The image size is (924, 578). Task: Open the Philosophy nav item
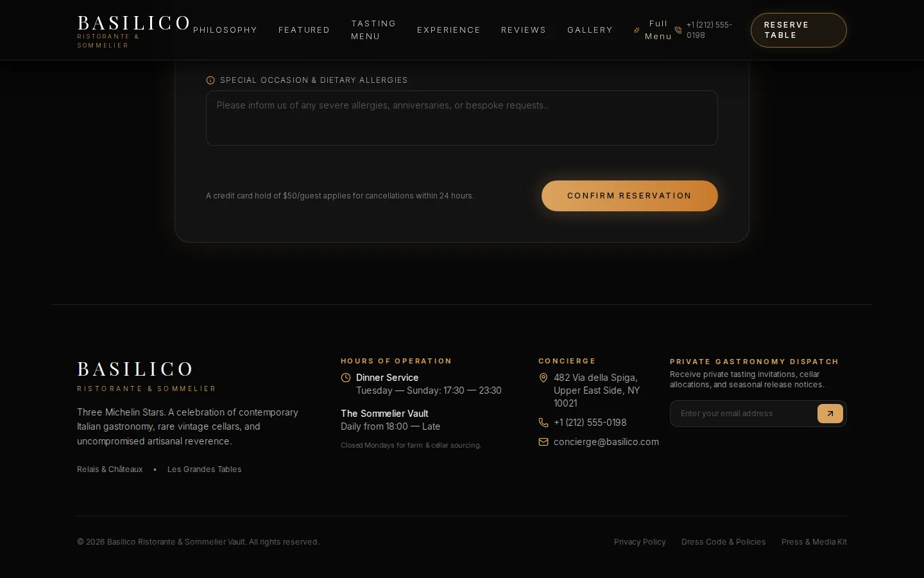coord(225,30)
